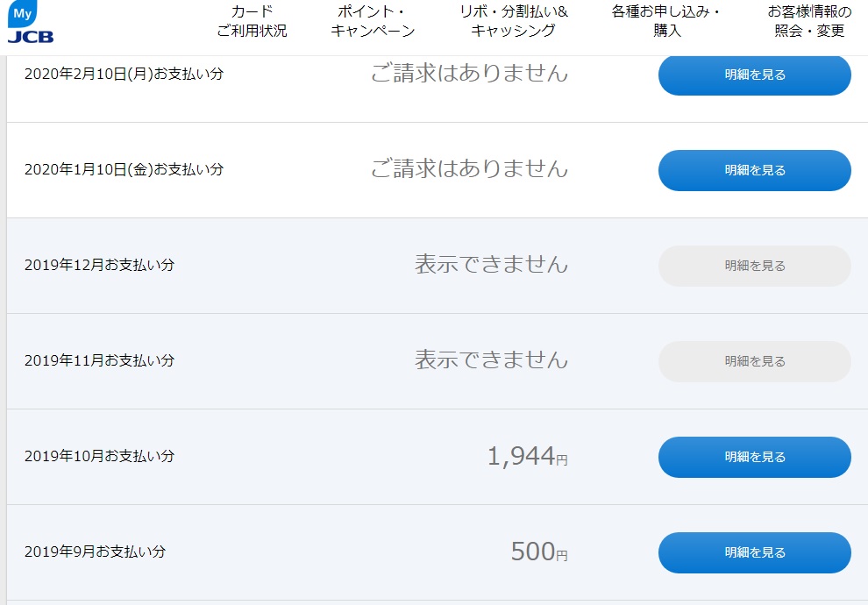The image size is (868, 605).
Task: View details for 2020年2月10日 payment
Action: click(753, 75)
